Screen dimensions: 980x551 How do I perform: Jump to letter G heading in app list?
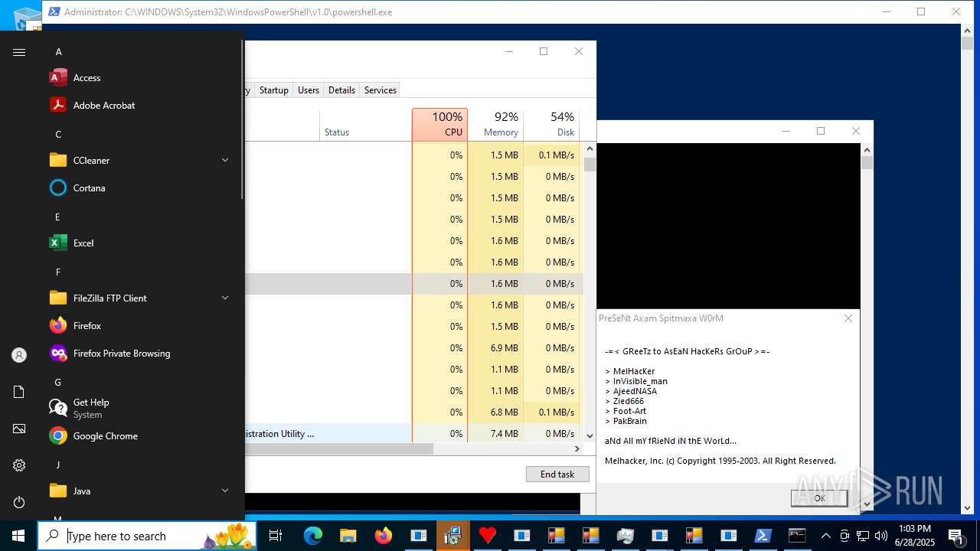(58, 383)
